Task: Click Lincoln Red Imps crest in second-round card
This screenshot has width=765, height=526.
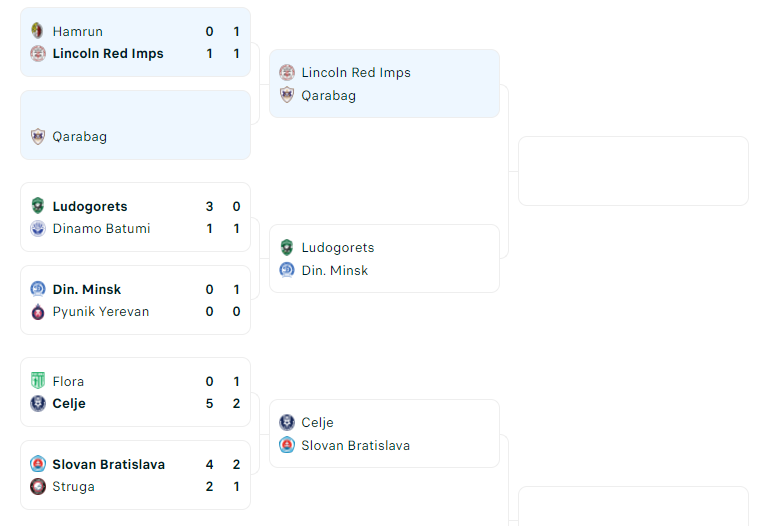Action: pos(287,72)
